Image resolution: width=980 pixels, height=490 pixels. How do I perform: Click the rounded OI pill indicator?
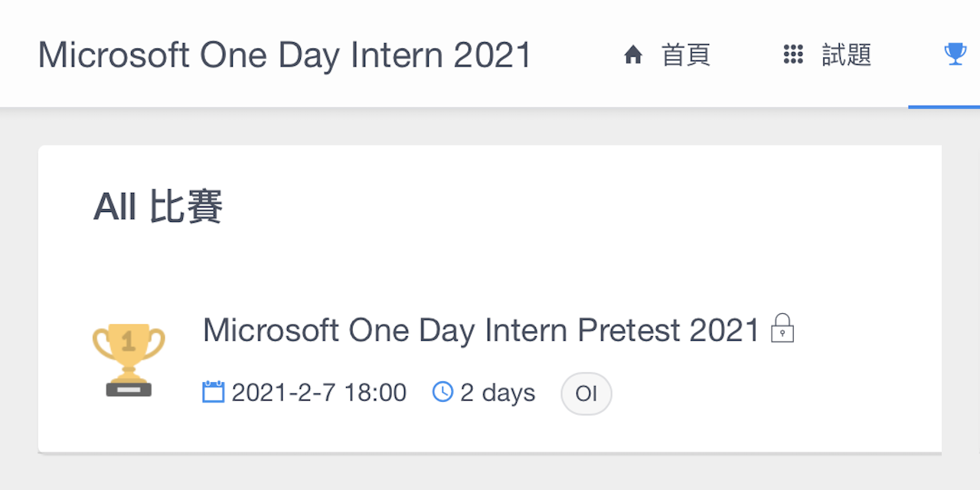[586, 393]
